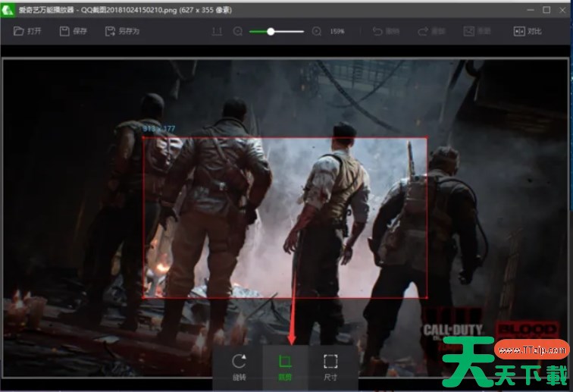The image size is (573, 392).
Task: Click the 1:1 original size icon
Action: point(217,32)
